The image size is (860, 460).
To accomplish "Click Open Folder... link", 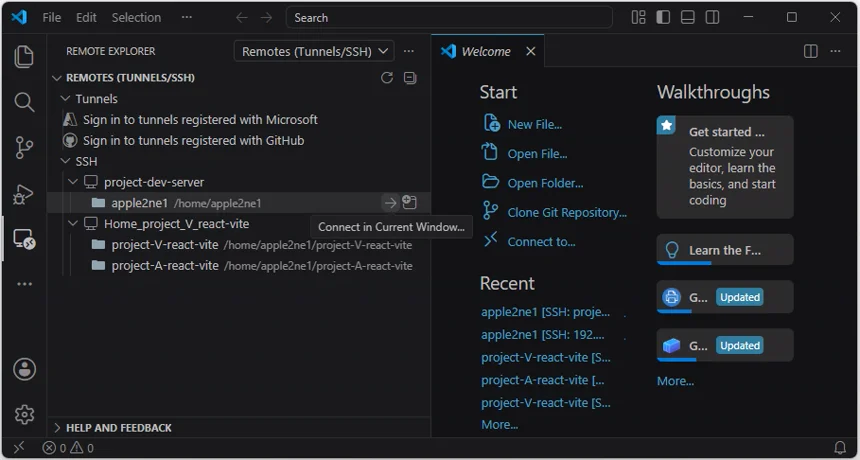I will click(545, 183).
